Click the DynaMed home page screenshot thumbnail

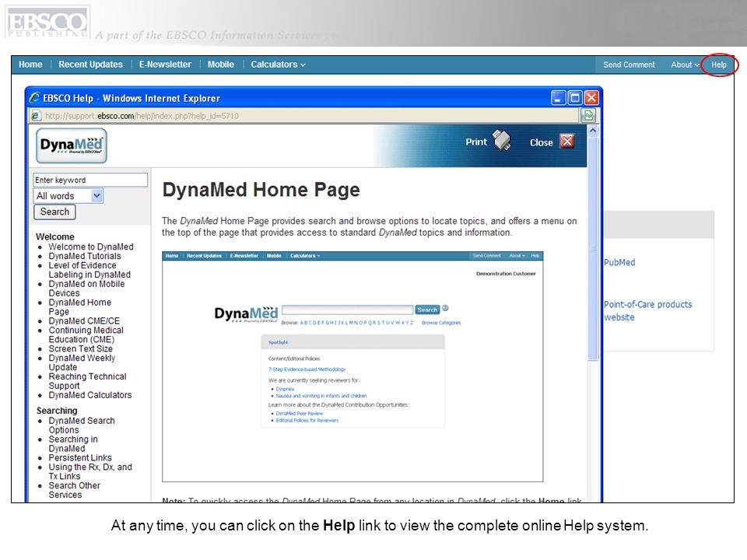click(x=352, y=366)
